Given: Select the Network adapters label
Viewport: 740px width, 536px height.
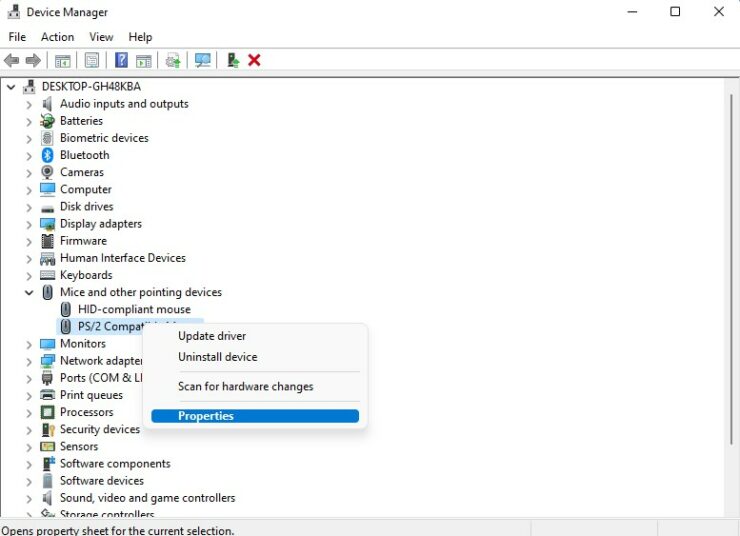Looking at the screenshot, I should pos(101,360).
